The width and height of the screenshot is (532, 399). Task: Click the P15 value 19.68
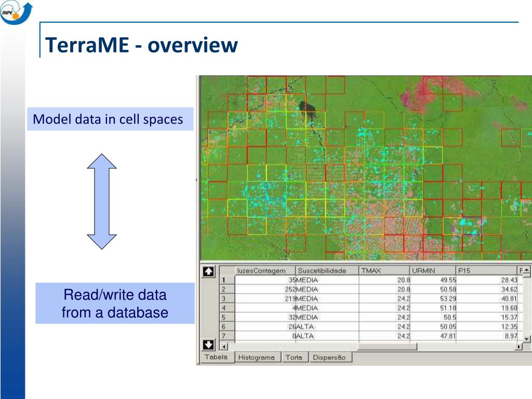(509, 308)
